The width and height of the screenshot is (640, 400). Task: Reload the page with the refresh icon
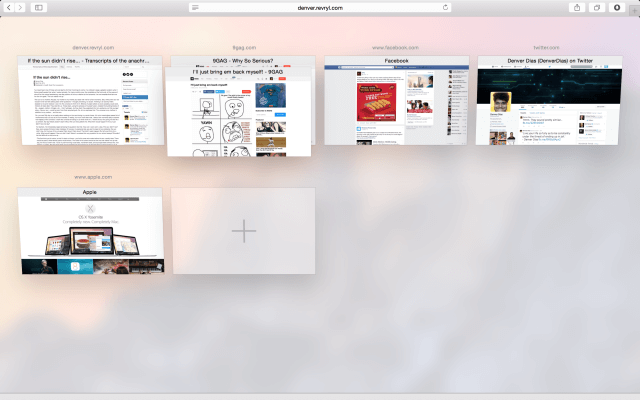444,7
